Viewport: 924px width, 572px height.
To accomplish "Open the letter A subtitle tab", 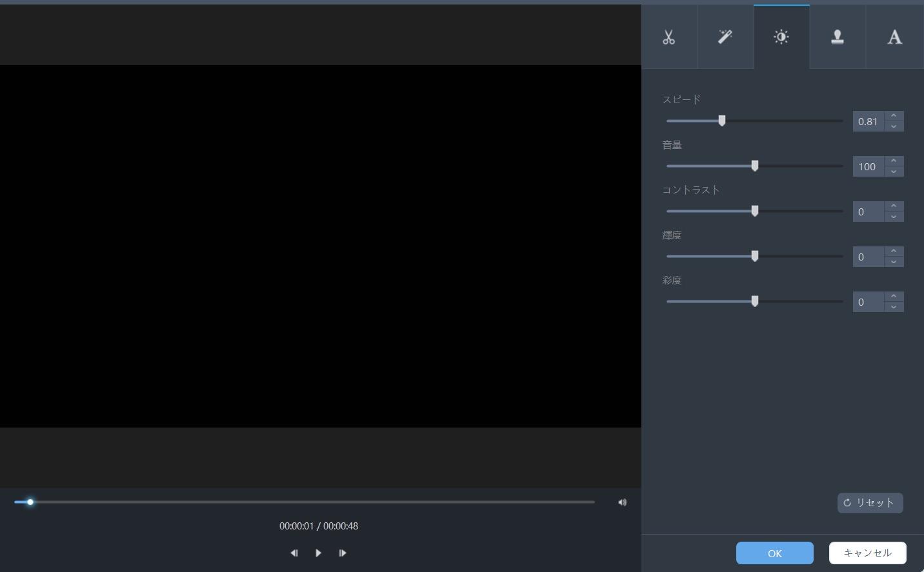I will [x=894, y=37].
